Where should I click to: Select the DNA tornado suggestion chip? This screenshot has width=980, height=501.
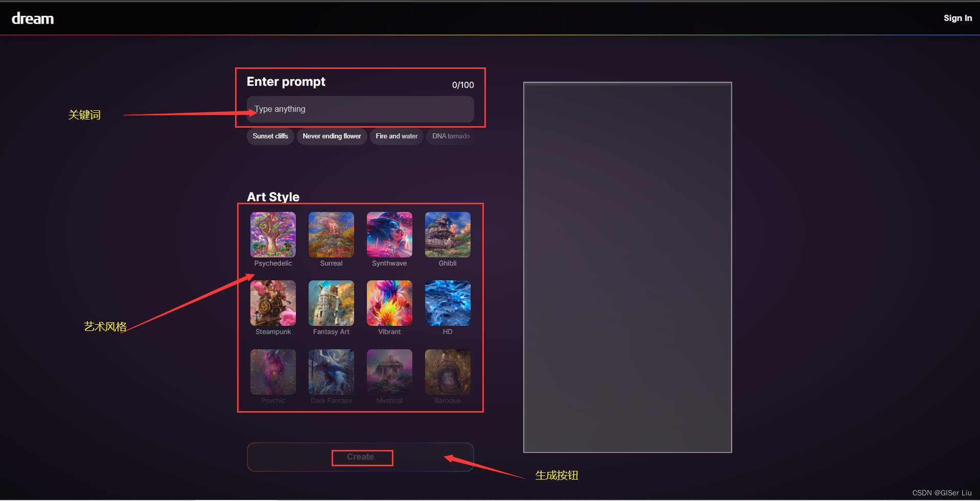tap(451, 136)
